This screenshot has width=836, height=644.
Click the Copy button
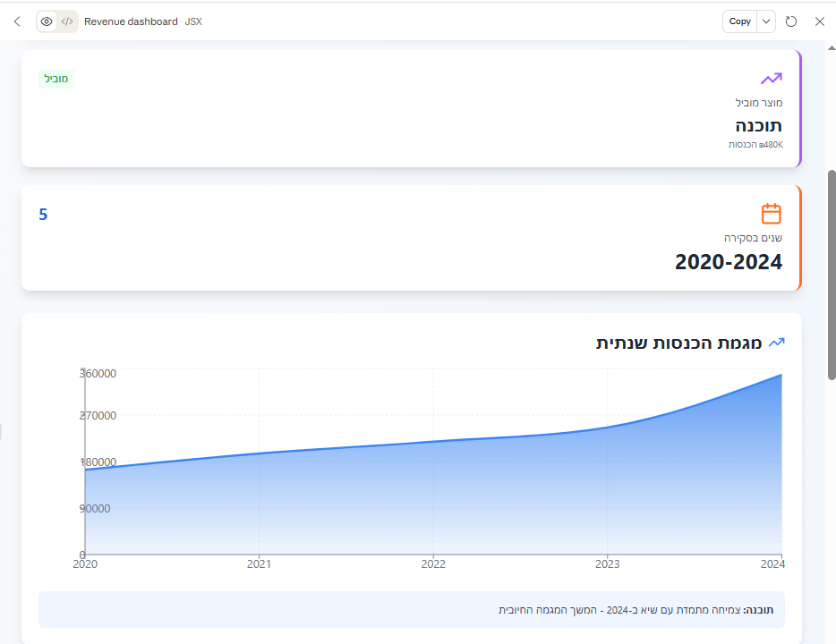(739, 21)
